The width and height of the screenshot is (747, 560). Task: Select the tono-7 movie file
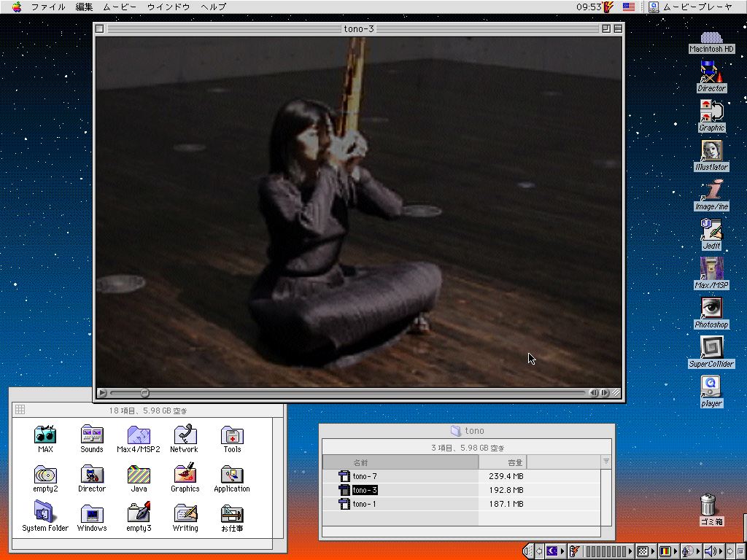pos(364,476)
